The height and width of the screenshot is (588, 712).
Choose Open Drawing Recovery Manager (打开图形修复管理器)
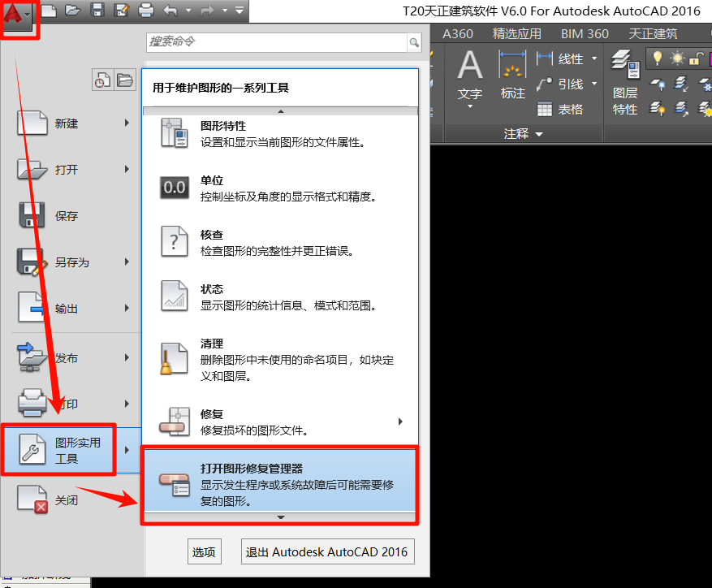[279, 485]
